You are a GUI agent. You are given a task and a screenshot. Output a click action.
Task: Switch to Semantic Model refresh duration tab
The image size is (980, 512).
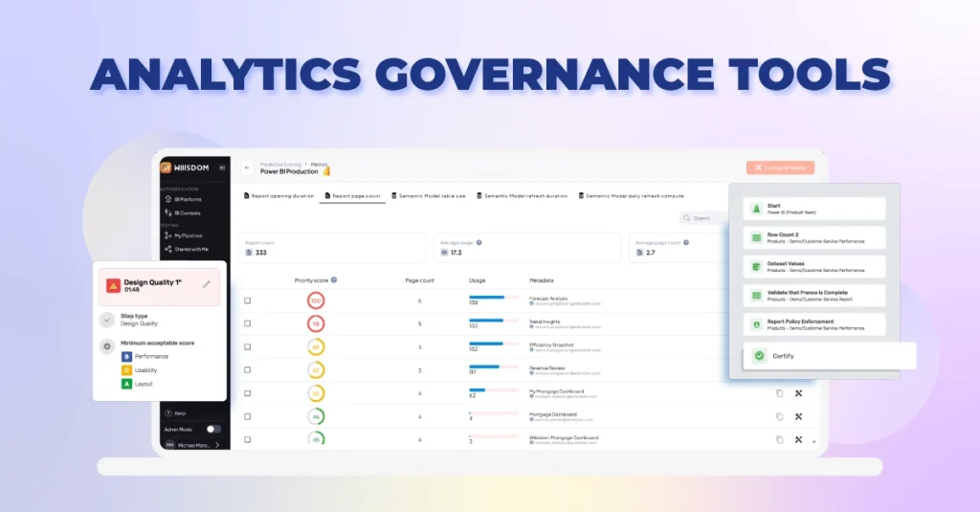click(522, 195)
